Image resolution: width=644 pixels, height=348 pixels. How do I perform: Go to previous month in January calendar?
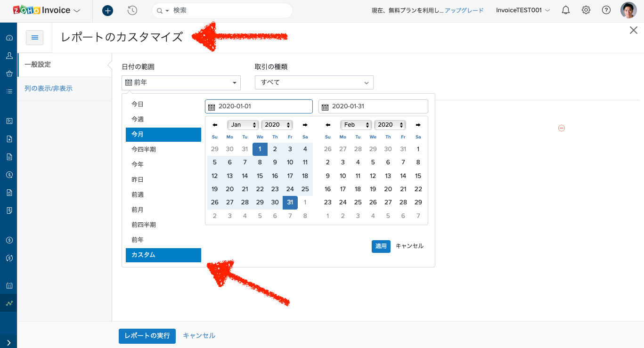tap(215, 125)
